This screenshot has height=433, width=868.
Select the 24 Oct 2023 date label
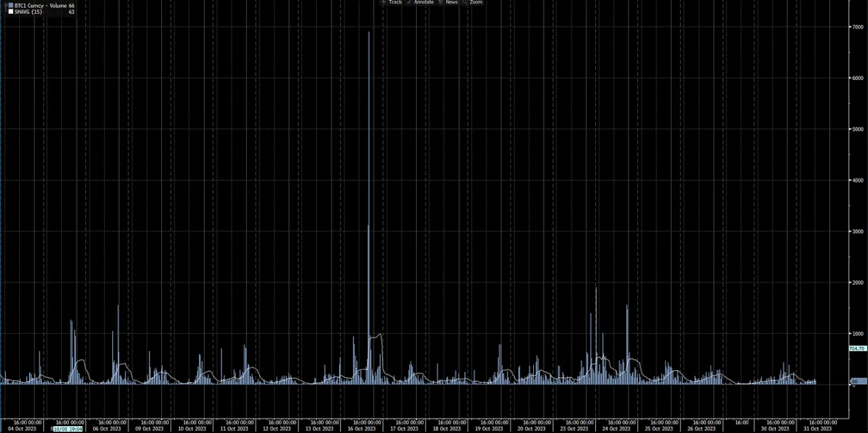coord(616,429)
